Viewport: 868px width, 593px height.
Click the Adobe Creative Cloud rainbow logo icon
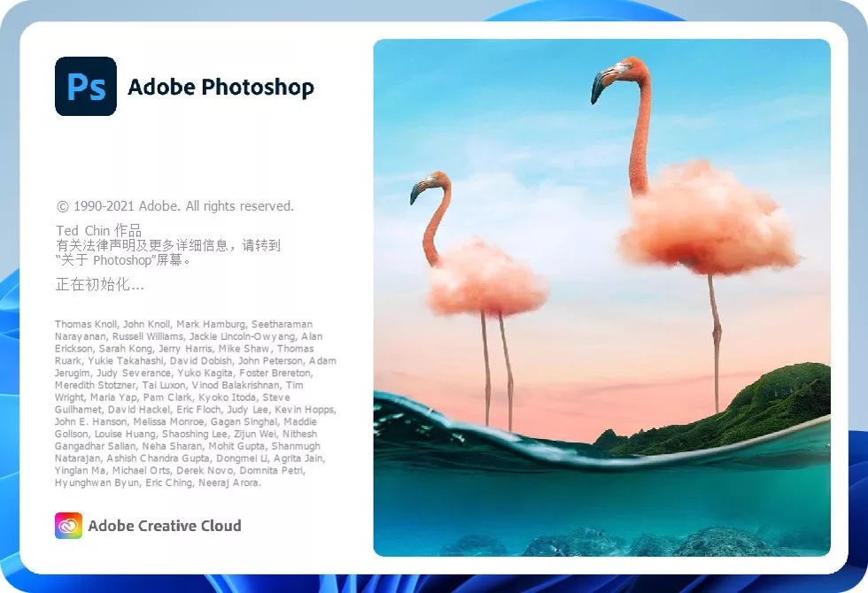68,525
